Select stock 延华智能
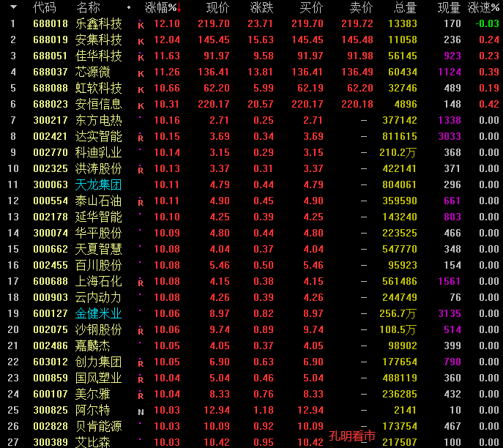This screenshot has width=503, height=448. (99, 217)
